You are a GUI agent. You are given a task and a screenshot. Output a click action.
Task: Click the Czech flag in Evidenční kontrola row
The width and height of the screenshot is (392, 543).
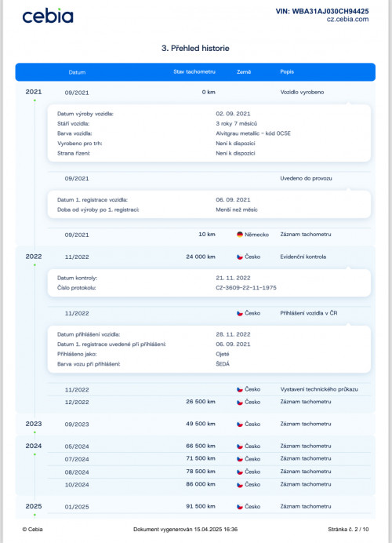tap(240, 257)
